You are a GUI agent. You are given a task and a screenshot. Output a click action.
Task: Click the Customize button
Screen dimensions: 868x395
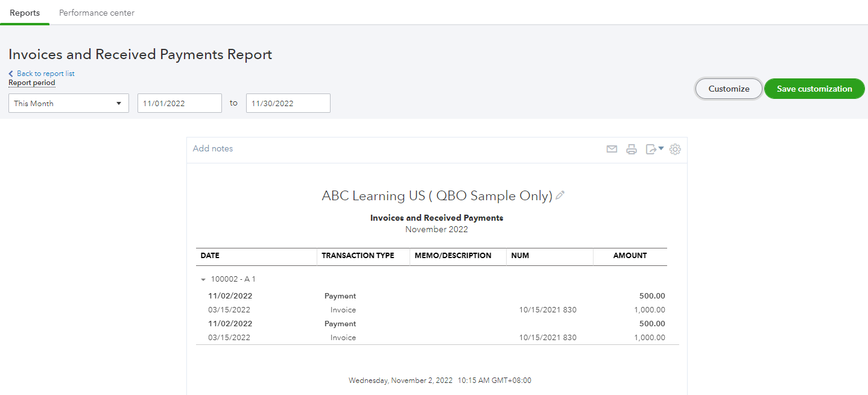729,89
